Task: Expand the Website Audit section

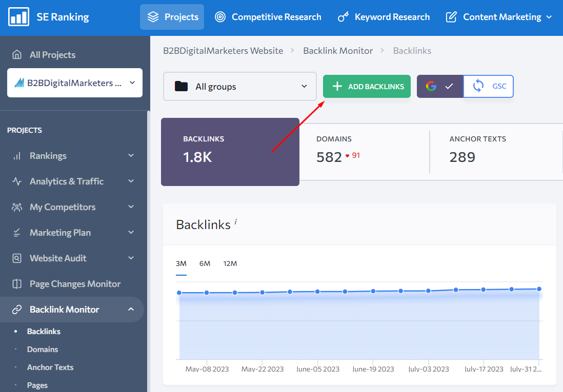Action: pos(131,258)
